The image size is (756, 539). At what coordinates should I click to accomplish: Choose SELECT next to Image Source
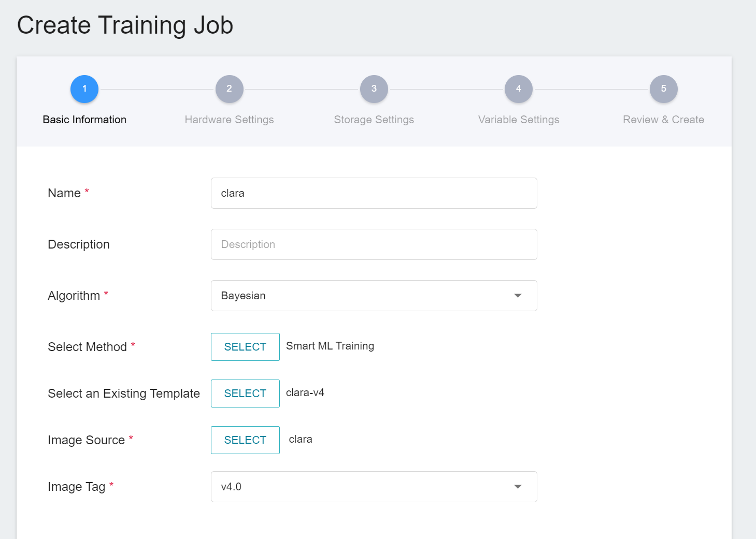pyautogui.click(x=245, y=440)
